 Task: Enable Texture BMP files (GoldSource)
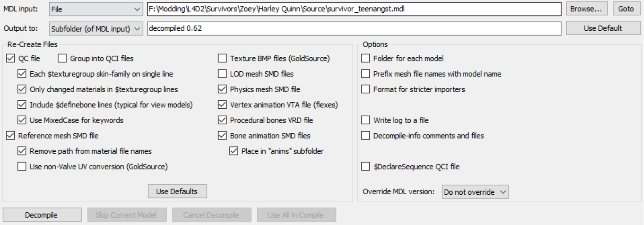[222, 59]
